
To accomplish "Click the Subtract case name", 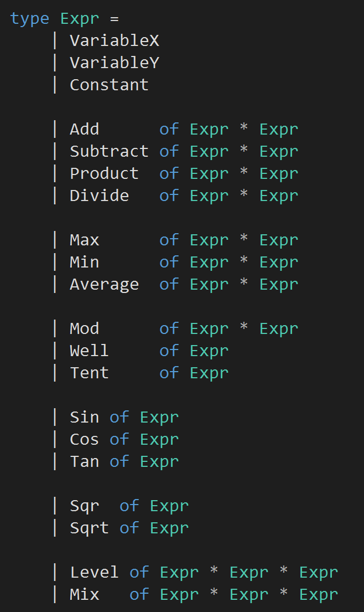I will click(109, 151).
